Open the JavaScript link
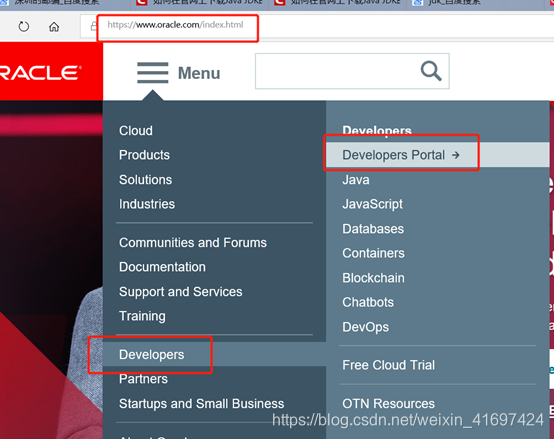This screenshot has width=554, height=439. (372, 204)
